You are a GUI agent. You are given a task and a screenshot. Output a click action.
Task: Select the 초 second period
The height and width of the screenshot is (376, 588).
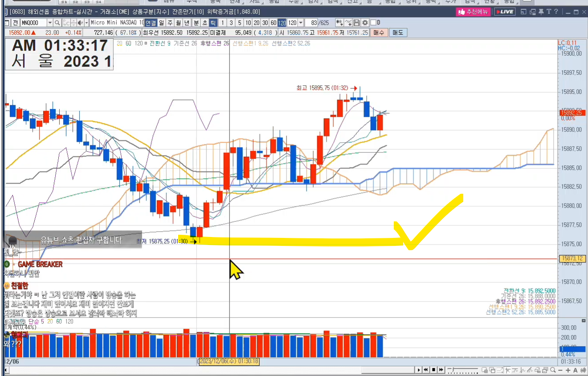tap(204, 23)
